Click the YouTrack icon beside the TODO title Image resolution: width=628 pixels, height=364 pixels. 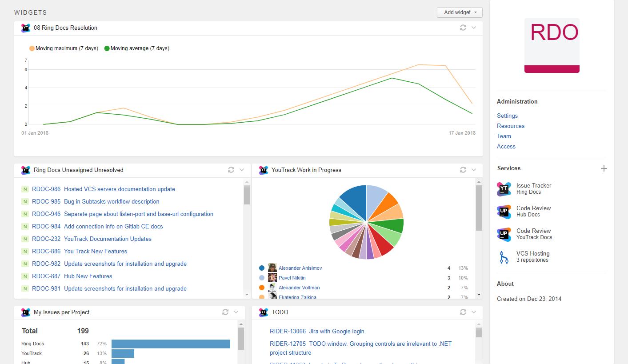click(264, 312)
